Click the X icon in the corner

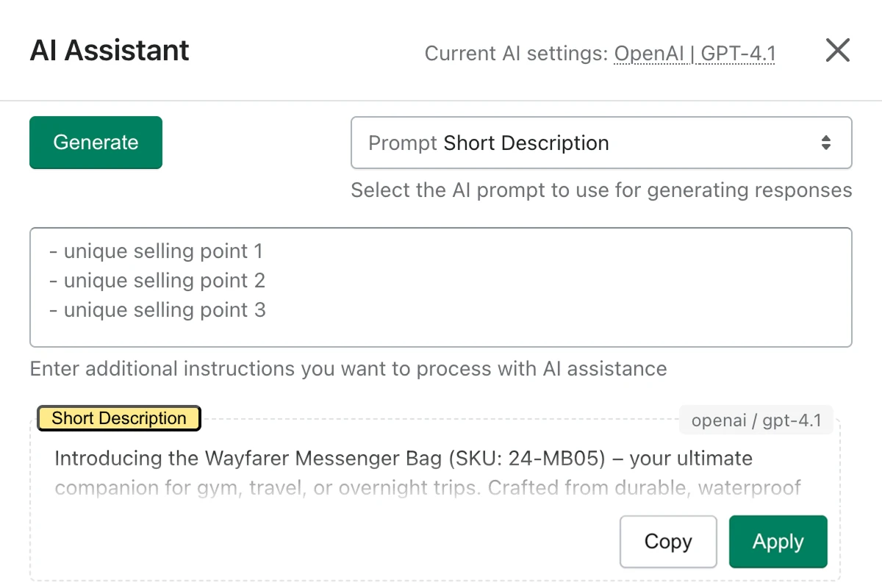837,50
